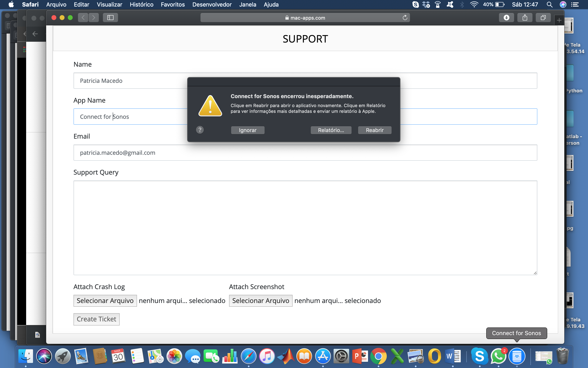Open the Editar menu
588x368 pixels.
(81, 4)
